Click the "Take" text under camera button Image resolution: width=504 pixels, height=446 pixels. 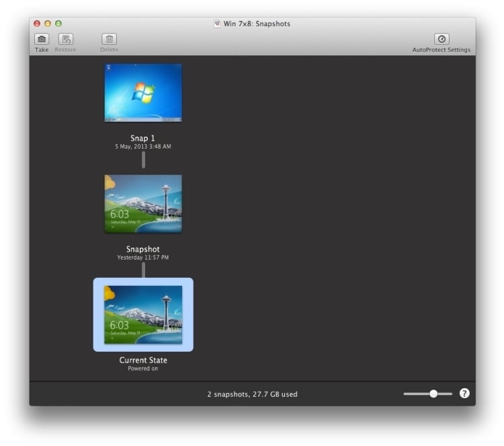(x=42, y=50)
